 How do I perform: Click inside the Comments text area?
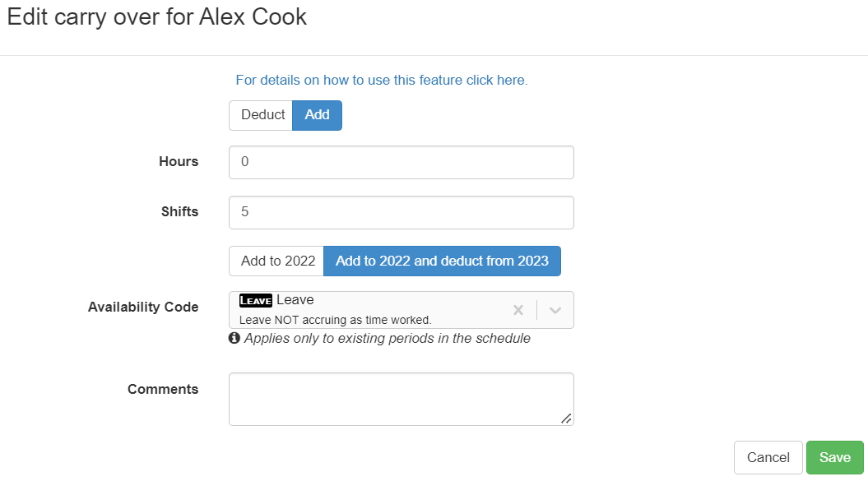point(401,399)
